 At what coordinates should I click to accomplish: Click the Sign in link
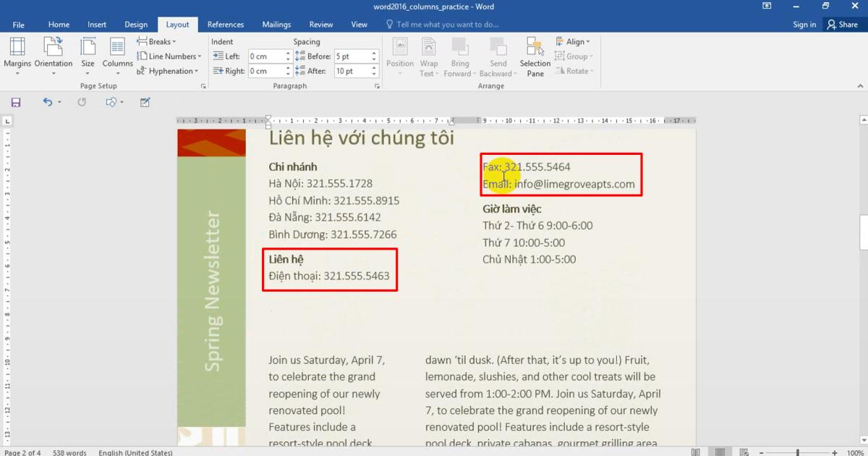[804, 24]
